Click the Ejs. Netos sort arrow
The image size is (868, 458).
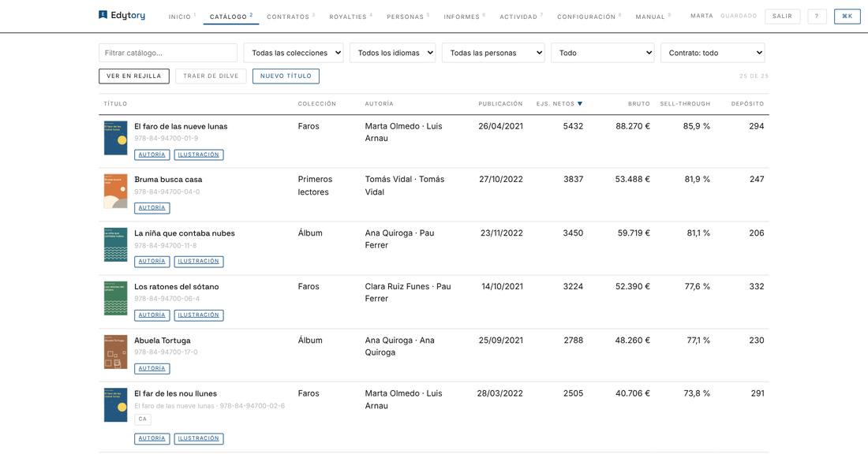(580, 103)
